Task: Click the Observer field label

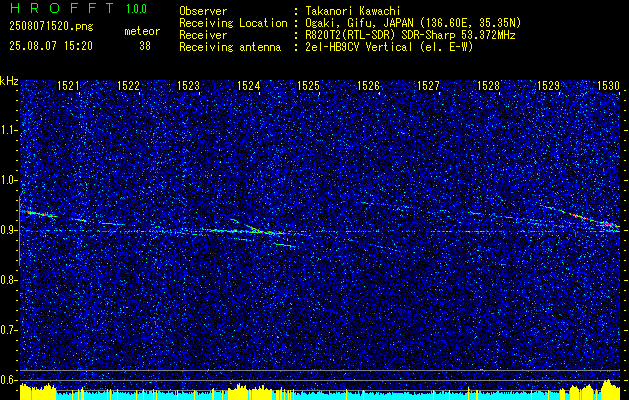Action: pyautogui.click(x=203, y=12)
